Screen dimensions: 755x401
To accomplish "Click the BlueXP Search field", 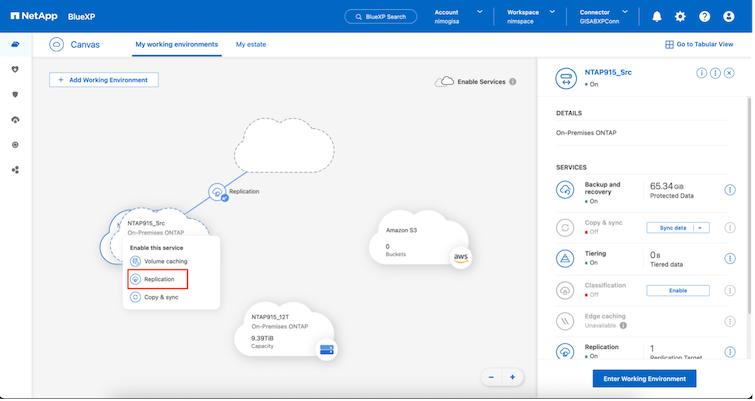I will point(380,17).
